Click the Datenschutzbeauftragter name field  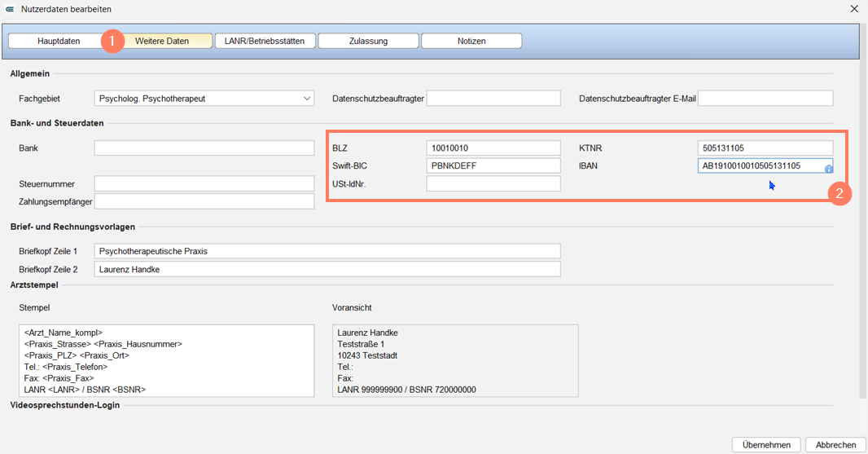pos(493,99)
